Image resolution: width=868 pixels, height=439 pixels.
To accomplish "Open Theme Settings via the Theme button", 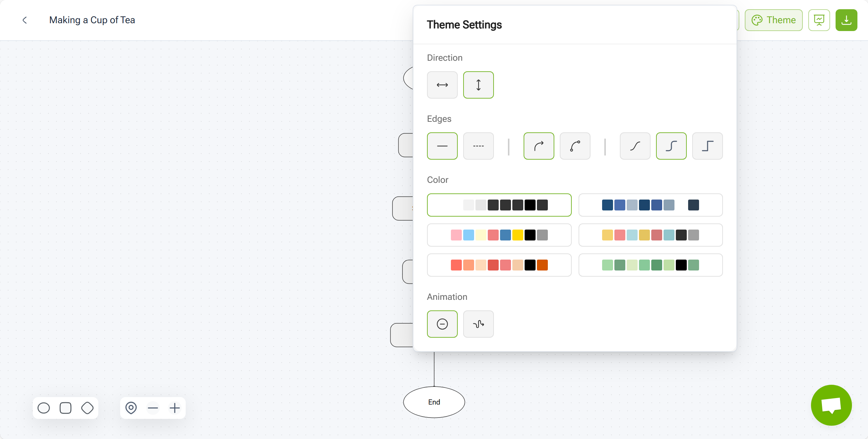I will pos(773,20).
